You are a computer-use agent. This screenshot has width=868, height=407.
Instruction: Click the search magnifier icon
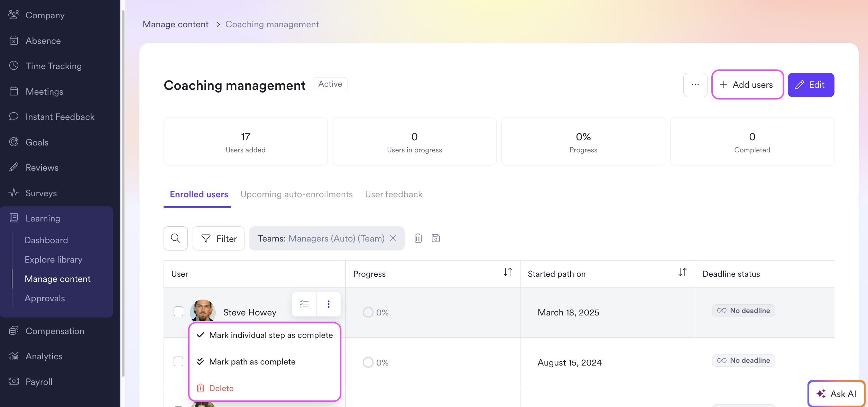175,238
